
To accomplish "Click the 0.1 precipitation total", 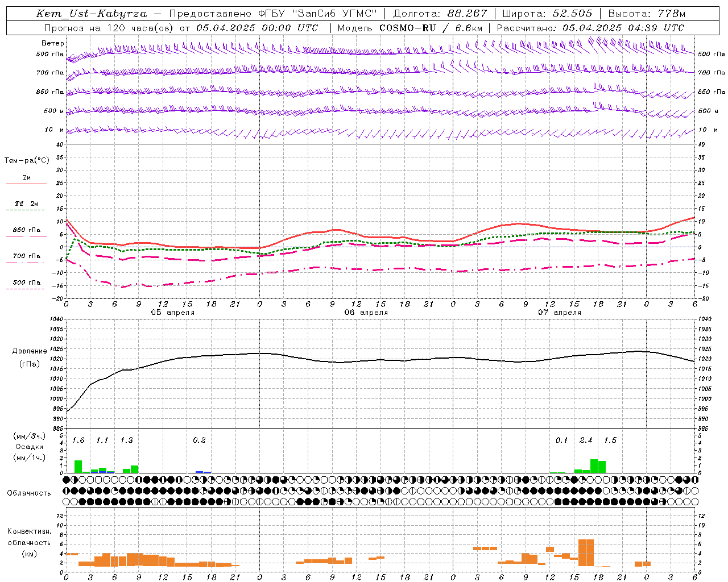I will click(562, 440).
